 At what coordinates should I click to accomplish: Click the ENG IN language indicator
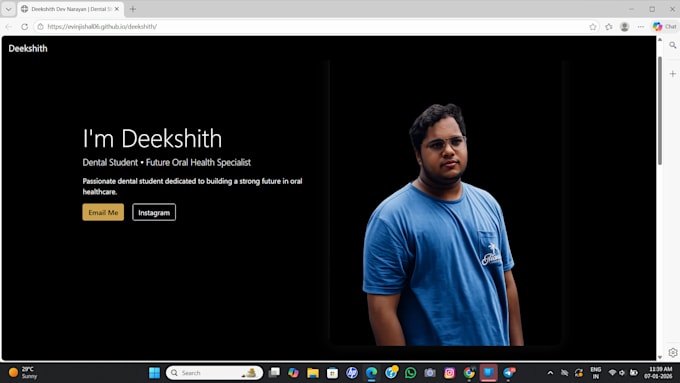pyautogui.click(x=596, y=373)
